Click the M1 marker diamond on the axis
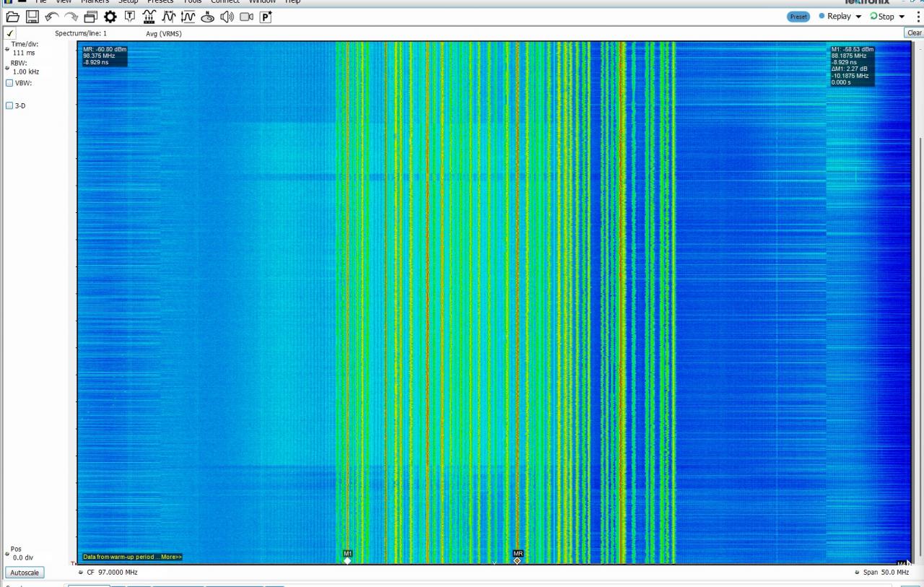The image size is (924, 587). click(347, 561)
